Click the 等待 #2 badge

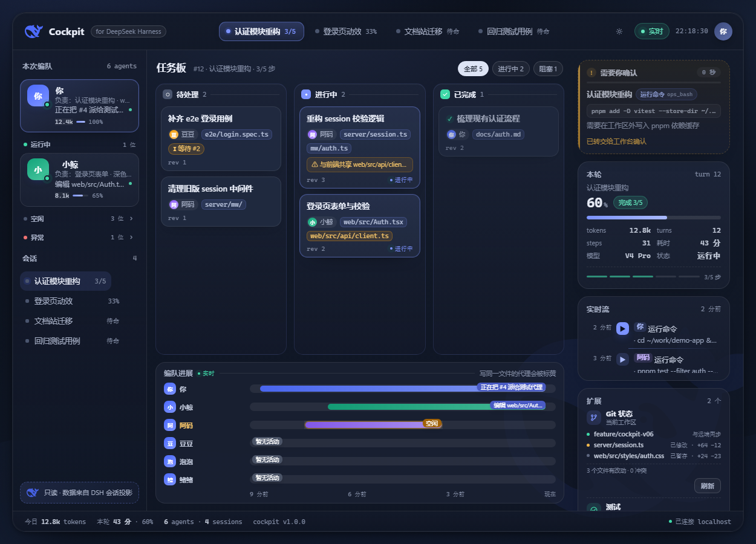tap(186, 149)
